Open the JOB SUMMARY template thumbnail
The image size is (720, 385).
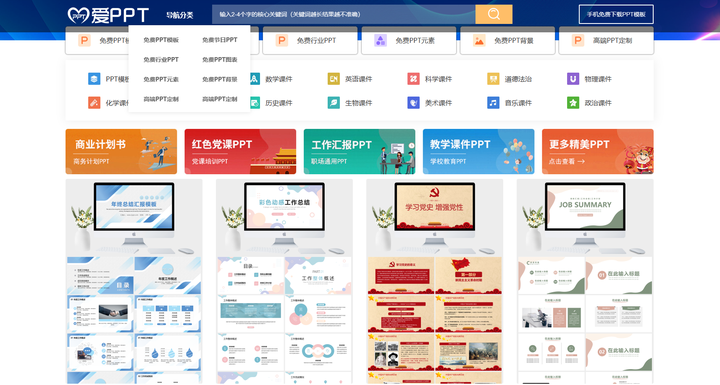point(585,281)
